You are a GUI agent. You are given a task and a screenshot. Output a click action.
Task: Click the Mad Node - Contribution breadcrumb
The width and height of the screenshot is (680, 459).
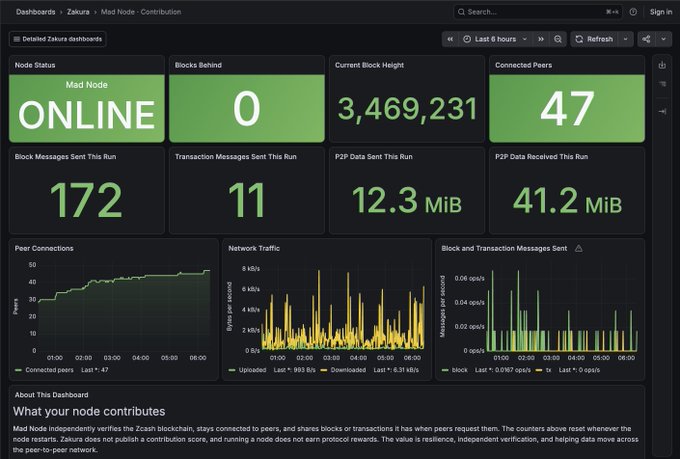pos(141,12)
